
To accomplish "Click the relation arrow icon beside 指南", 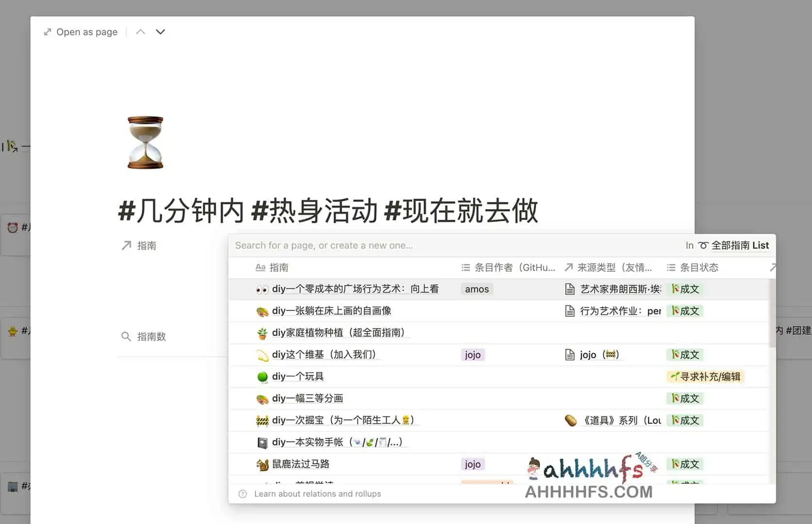I will point(126,245).
